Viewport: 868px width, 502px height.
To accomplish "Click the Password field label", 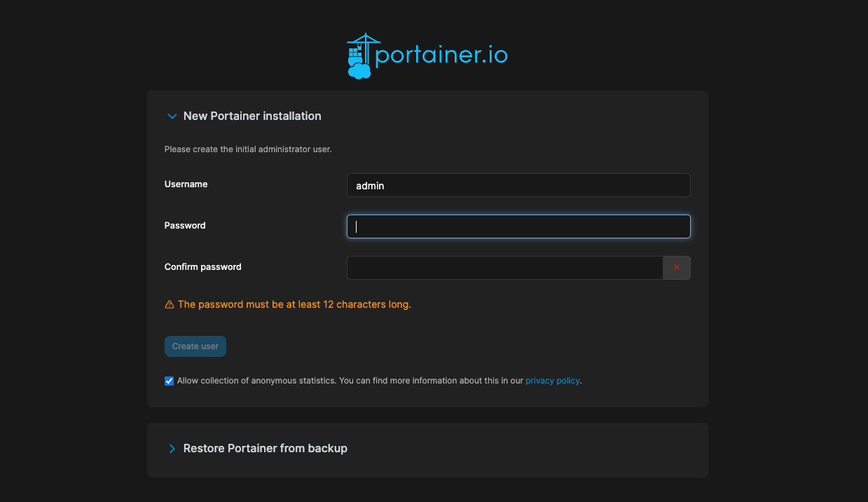I will click(185, 226).
